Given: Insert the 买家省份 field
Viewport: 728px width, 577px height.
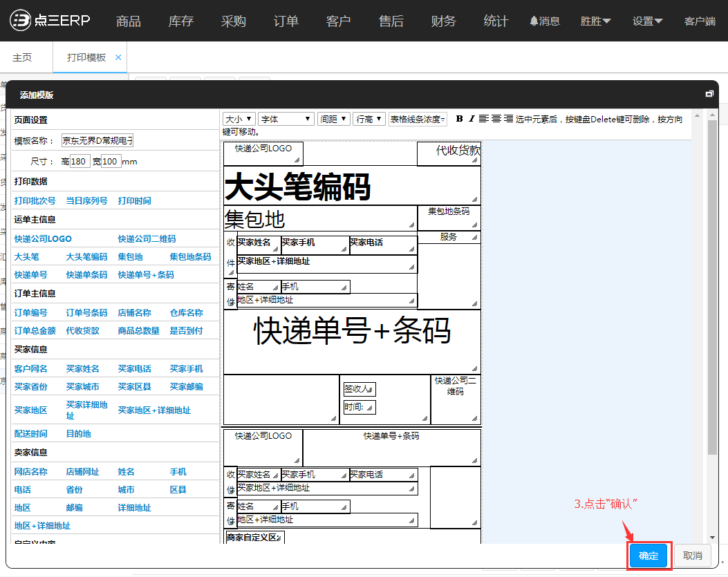Looking at the screenshot, I should coord(30,387).
